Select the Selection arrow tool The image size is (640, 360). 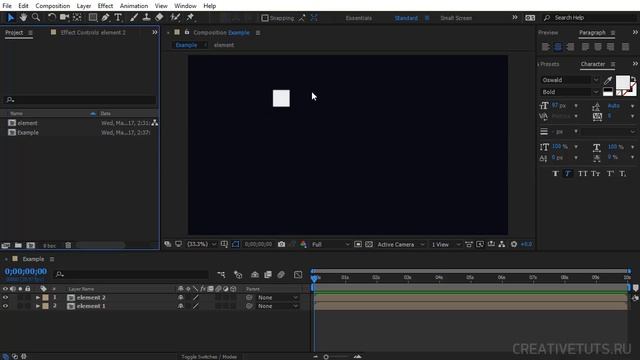point(10,18)
